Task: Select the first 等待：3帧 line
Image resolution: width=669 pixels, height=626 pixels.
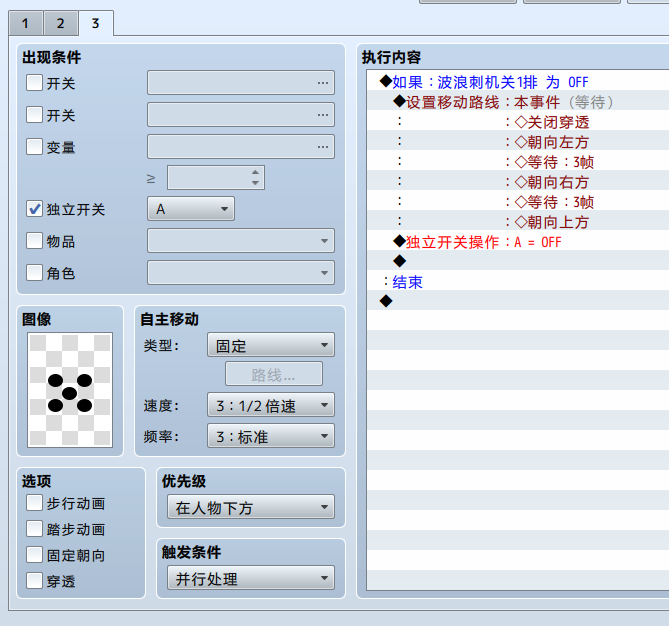Action: (x=518, y=161)
